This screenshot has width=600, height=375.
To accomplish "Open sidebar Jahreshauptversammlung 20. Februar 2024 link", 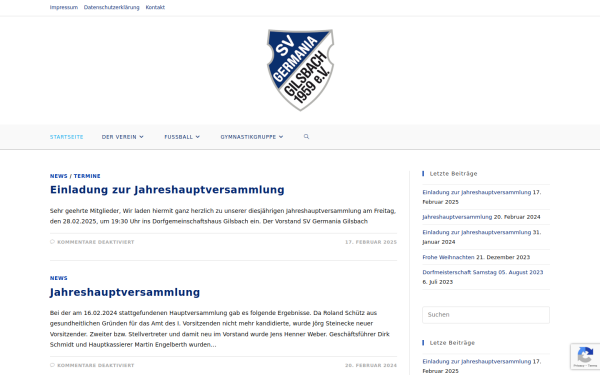I will pyautogui.click(x=457, y=217).
